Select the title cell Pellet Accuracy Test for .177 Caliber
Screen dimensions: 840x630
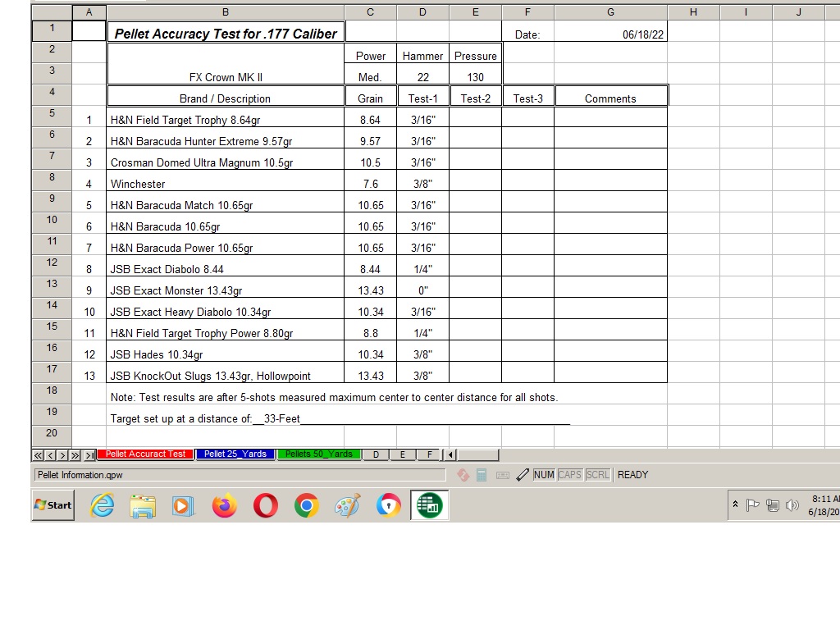[226, 31]
